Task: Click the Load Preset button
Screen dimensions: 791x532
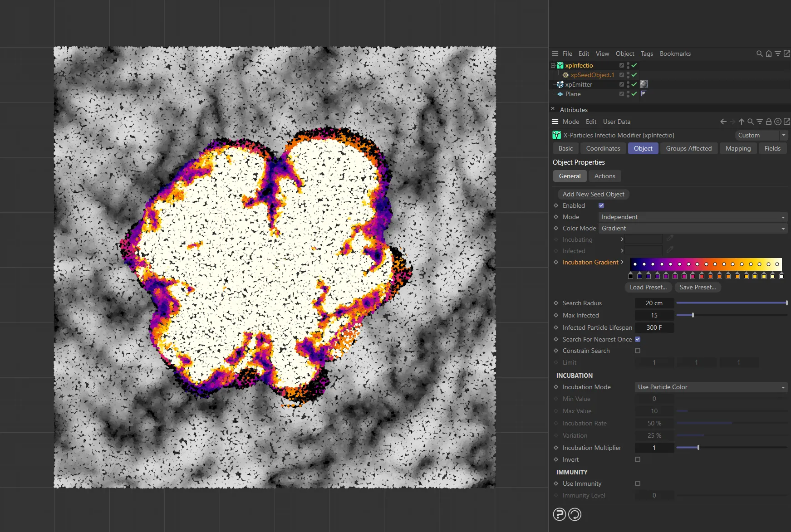Action: 648,287
